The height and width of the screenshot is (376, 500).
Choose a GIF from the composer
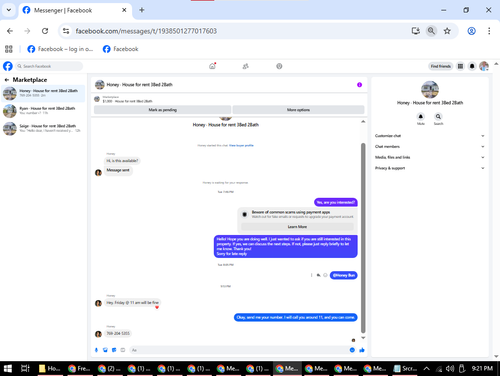click(123, 350)
